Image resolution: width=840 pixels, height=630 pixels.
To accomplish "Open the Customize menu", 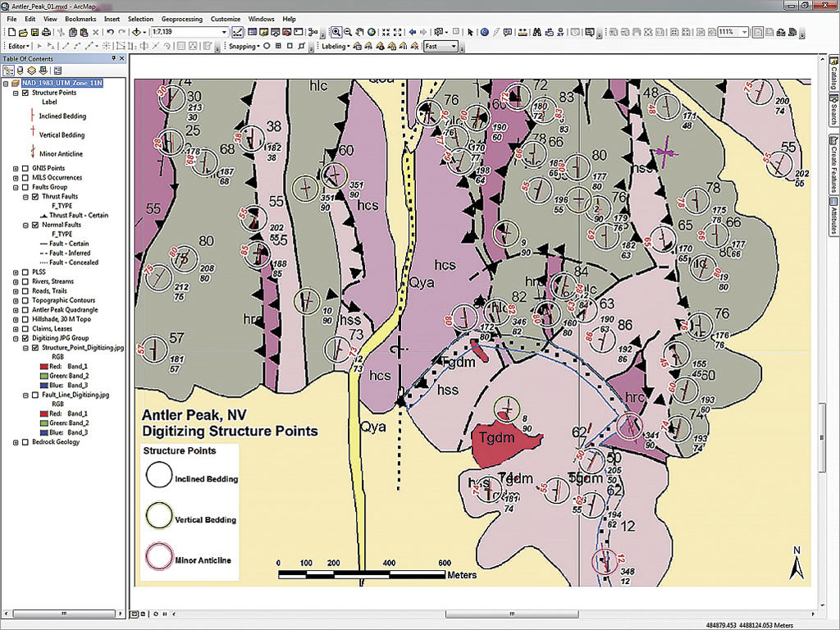I will coord(226,19).
